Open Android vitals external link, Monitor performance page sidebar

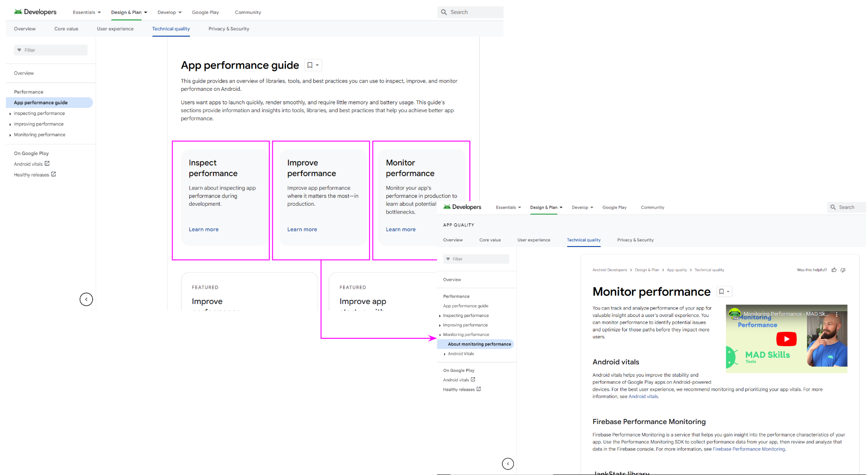459,380
